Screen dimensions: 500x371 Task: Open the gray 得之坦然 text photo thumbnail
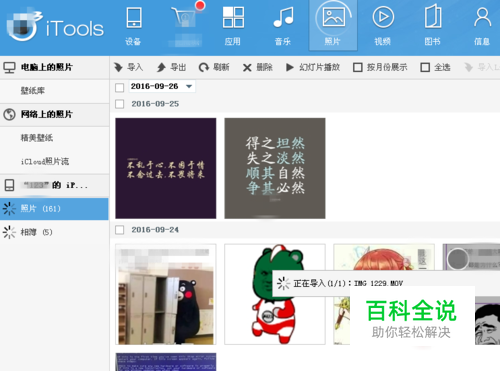275,168
